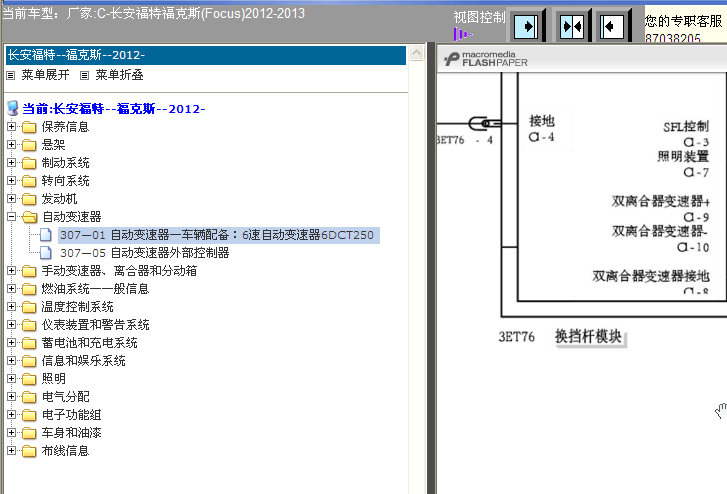Click 菜单折叠 to collapse all menus
The image size is (727, 494).
(x=120, y=75)
